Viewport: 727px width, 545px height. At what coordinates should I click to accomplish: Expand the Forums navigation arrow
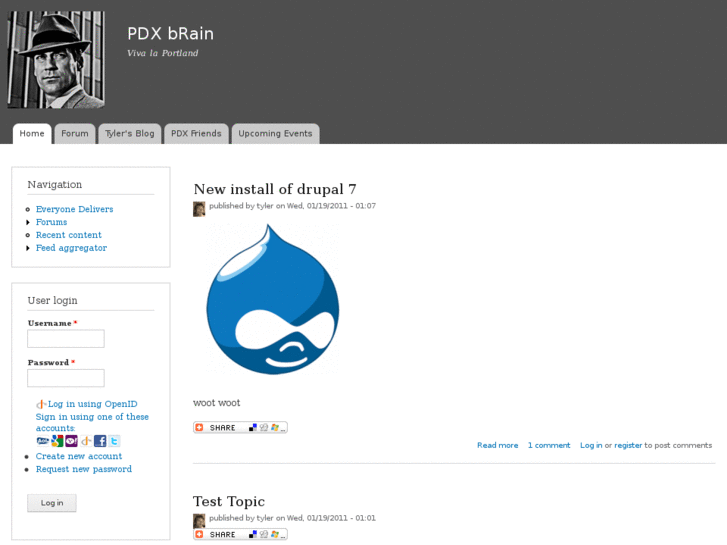28,222
